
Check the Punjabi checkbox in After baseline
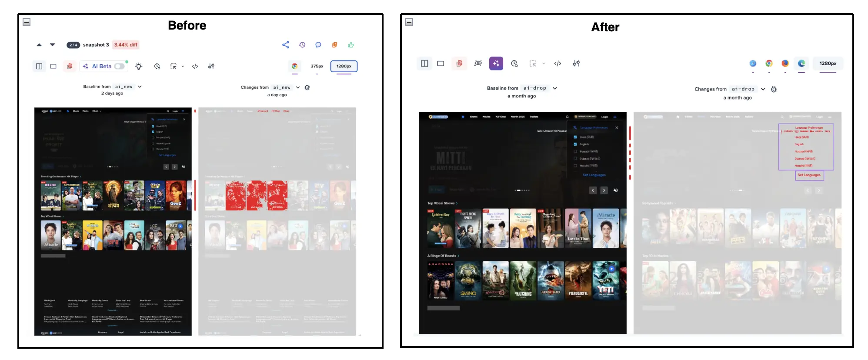click(x=575, y=151)
